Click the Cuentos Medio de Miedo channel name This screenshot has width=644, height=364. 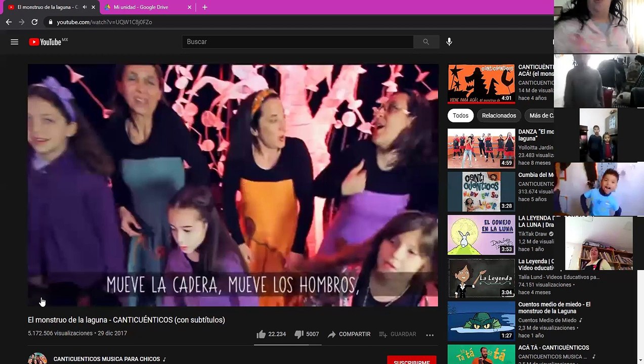(547, 320)
